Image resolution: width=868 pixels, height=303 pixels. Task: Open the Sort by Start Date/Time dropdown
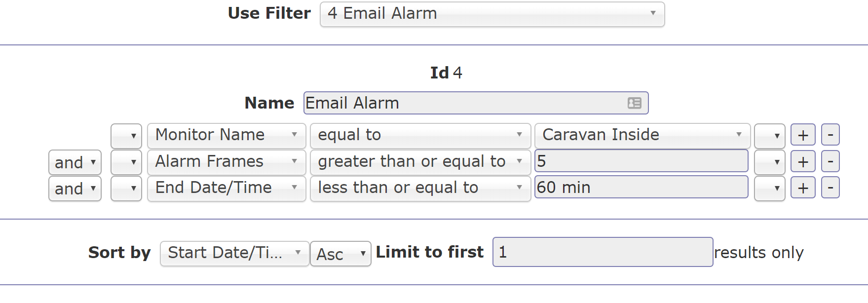(235, 253)
